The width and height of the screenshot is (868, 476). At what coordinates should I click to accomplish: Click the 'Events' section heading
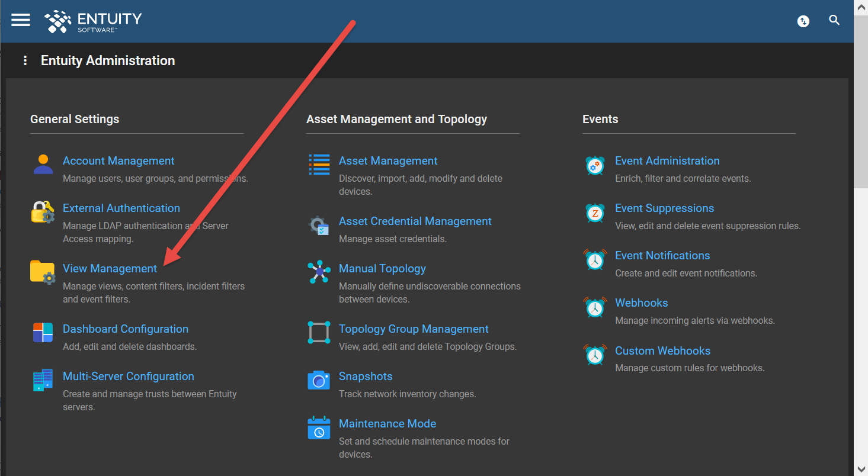(x=600, y=119)
